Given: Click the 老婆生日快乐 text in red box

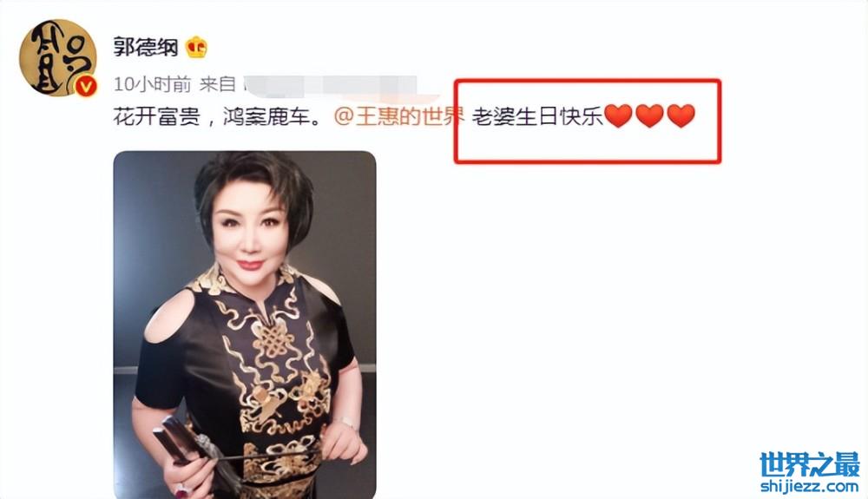Looking at the screenshot, I should click(x=537, y=117).
